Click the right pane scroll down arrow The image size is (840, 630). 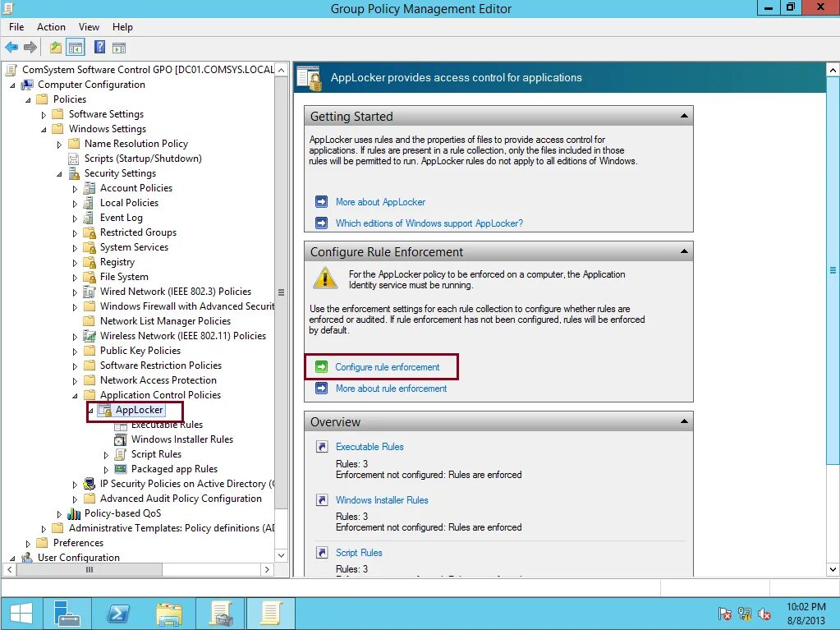click(833, 569)
